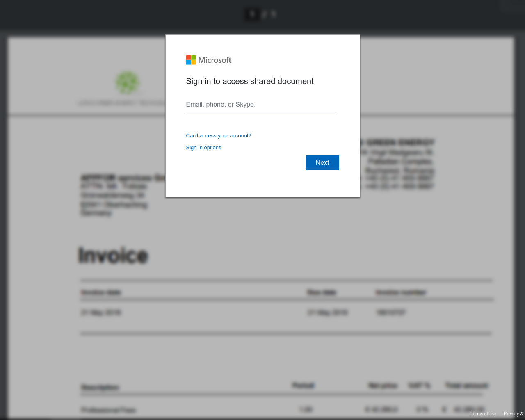Open the Can't access your account link

click(219, 136)
